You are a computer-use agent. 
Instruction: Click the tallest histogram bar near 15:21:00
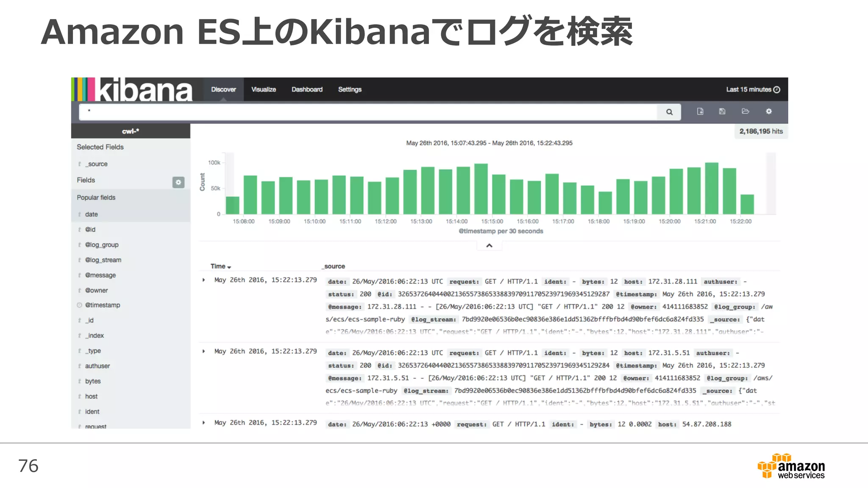712,189
